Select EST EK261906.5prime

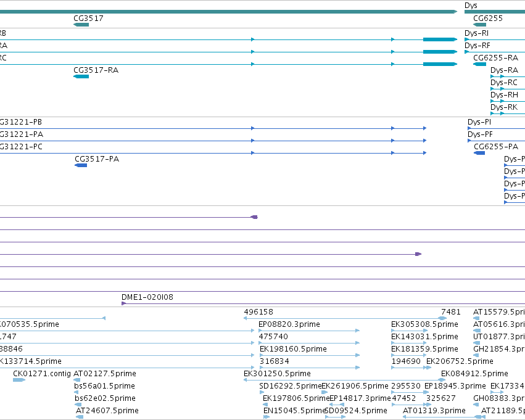click(x=355, y=386)
